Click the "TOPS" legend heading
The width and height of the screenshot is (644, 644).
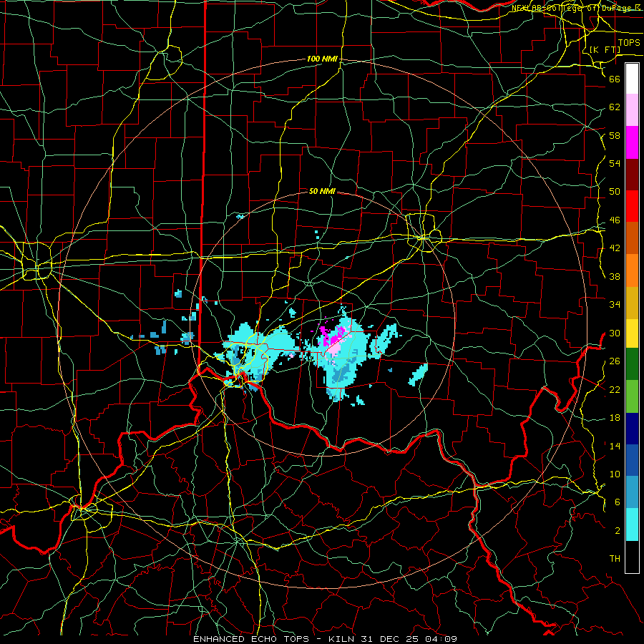click(x=629, y=43)
